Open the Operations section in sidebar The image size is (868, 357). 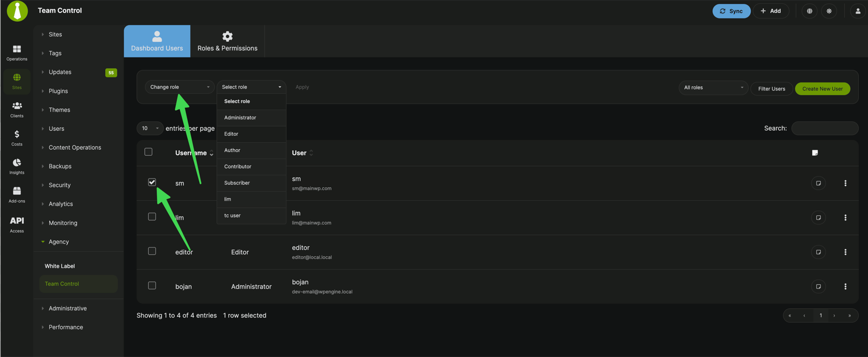pos(17,53)
